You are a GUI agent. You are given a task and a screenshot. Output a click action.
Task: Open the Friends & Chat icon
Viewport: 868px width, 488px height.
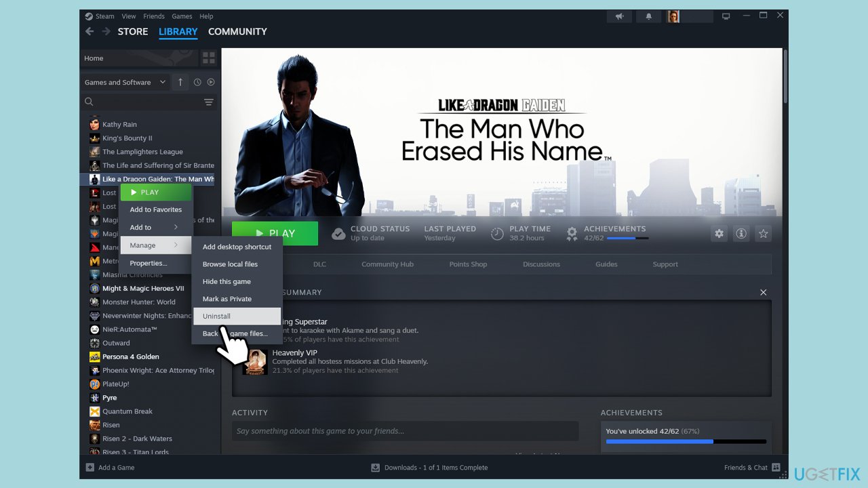click(776, 468)
